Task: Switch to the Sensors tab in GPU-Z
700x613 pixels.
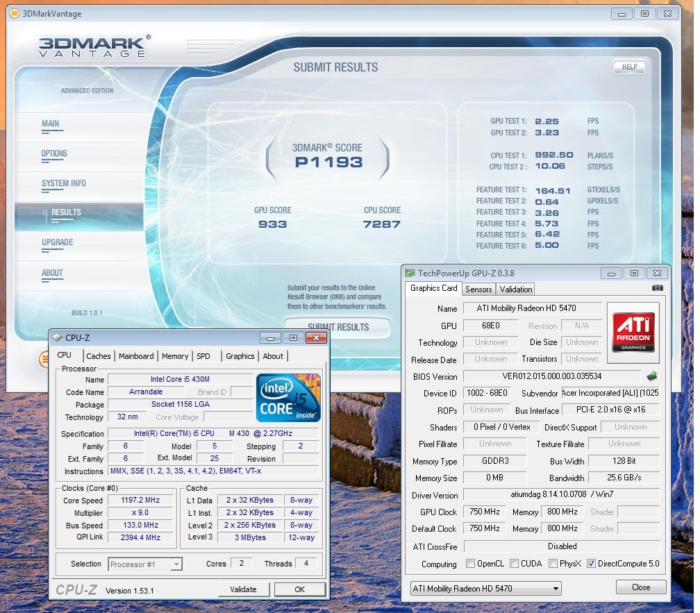Action: click(478, 289)
